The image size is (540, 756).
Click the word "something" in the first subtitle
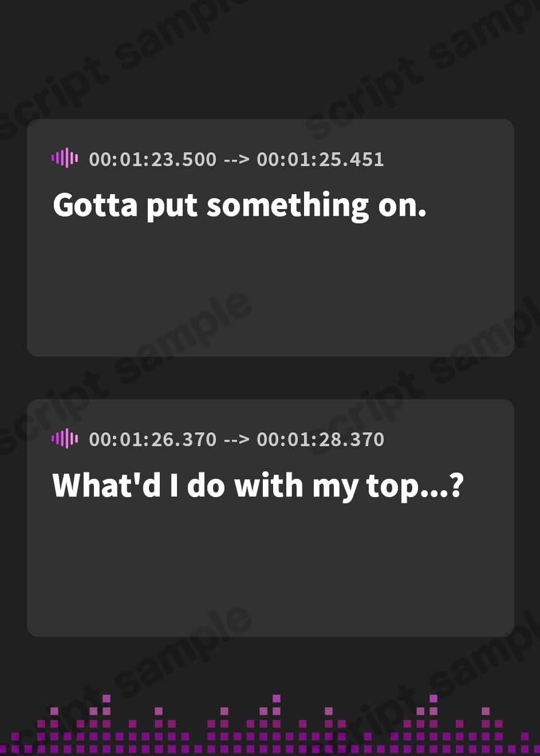(287, 206)
